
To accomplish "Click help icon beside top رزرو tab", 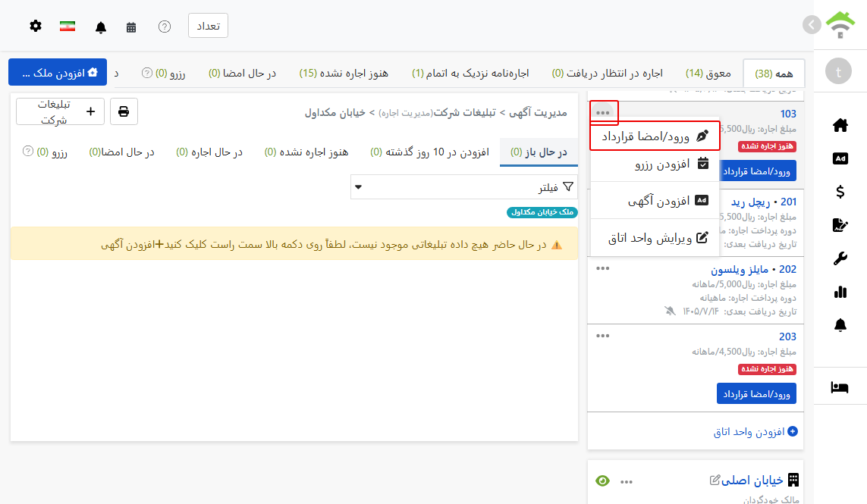I will tap(146, 73).
